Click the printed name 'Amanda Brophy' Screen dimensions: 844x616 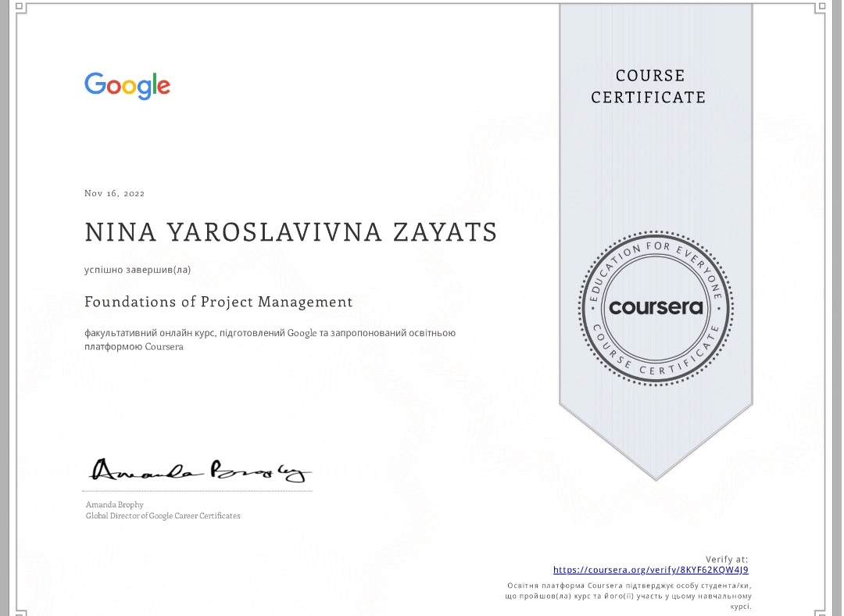(115, 504)
